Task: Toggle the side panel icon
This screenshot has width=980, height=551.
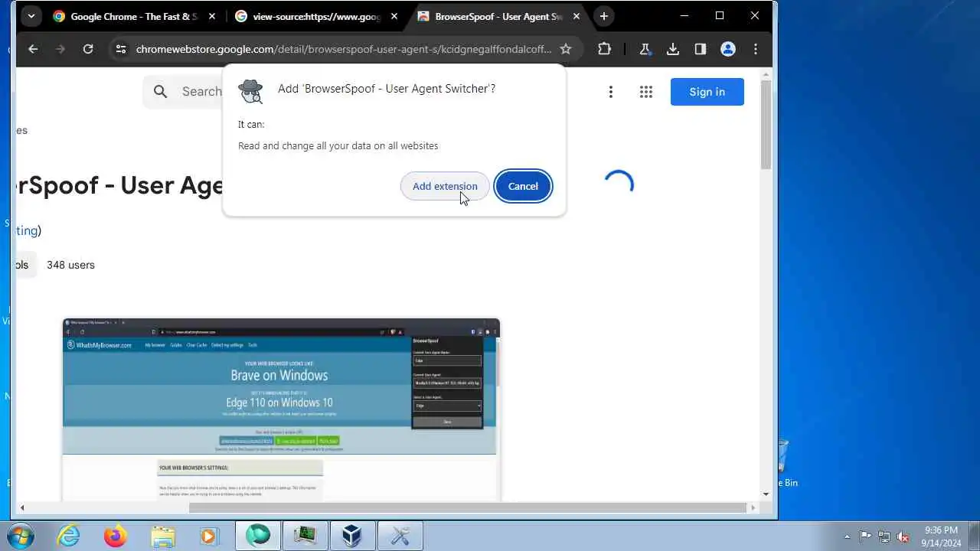Action: coord(701,49)
